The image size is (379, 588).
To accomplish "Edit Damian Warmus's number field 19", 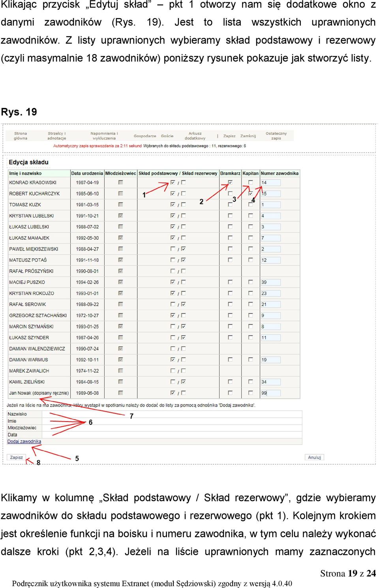I will pos(270,359).
